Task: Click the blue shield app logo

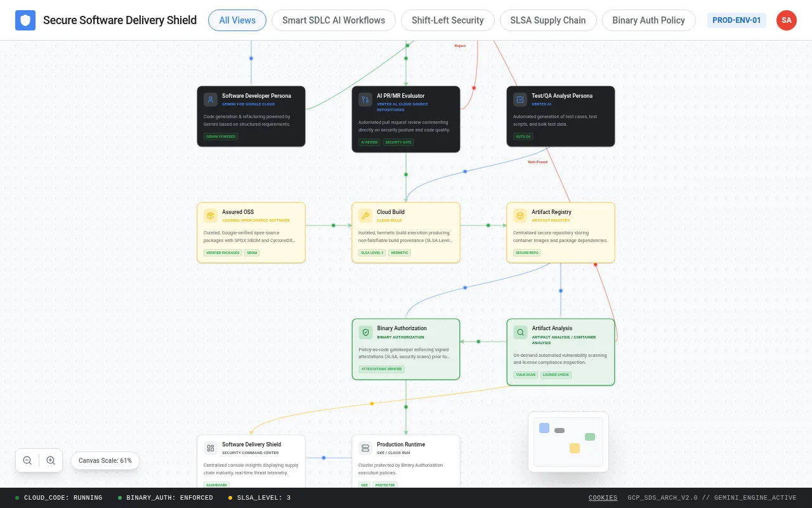Action: 25,20
